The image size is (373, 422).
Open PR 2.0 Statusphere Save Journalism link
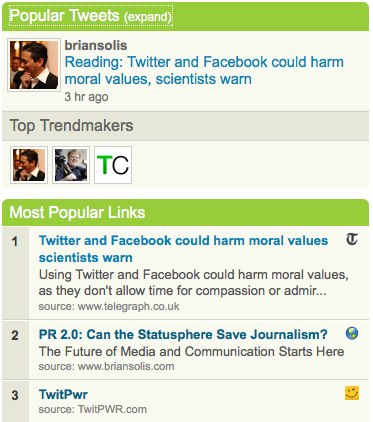[183, 334]
